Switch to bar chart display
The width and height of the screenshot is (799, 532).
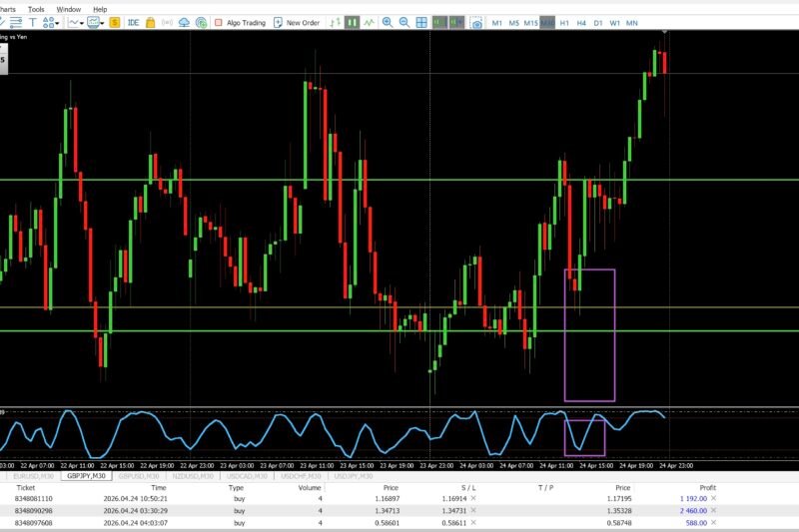pos(335,22)
